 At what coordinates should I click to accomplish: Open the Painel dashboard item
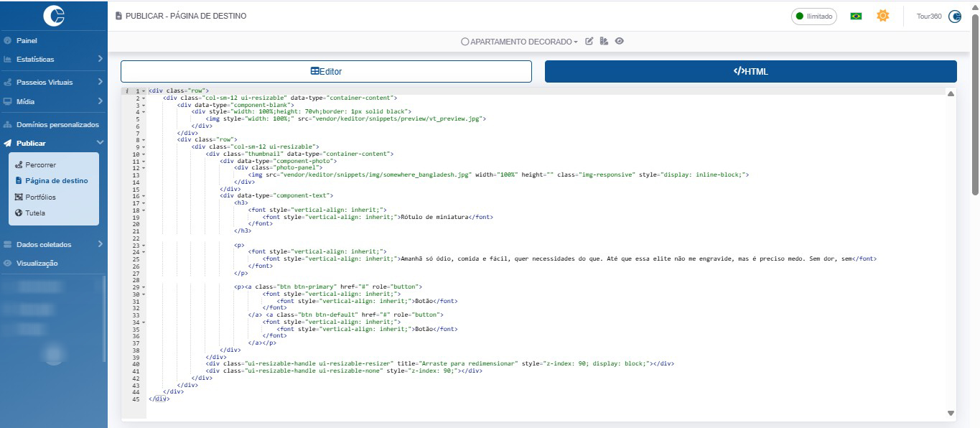coord(27,41)
